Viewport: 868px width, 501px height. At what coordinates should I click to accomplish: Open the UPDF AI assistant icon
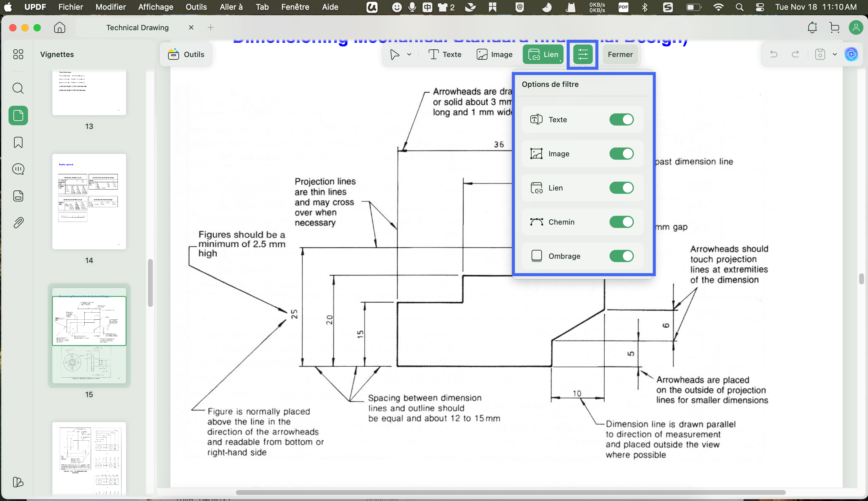tap(851, 54)
